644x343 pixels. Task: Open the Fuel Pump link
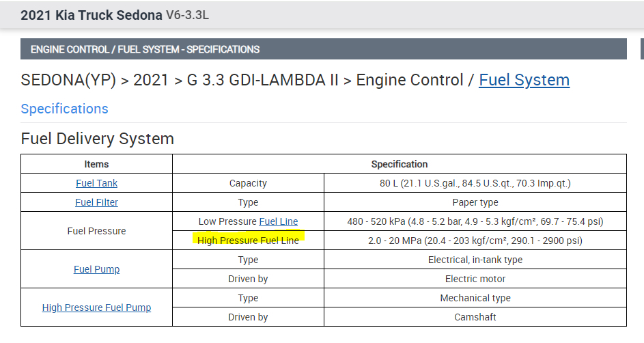pyautogui.click(x=96, y=269)
